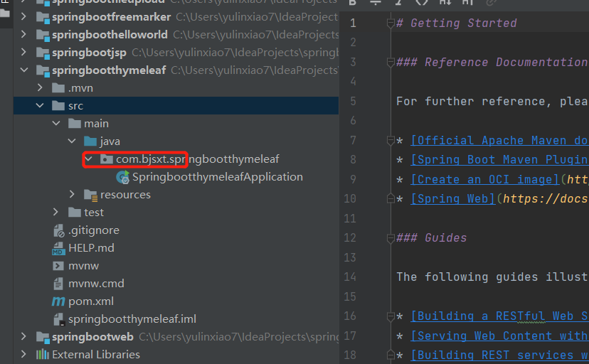Viewport: 589px width, 364px height.
Task: Click the main folder icon
Action: (75, 124)
